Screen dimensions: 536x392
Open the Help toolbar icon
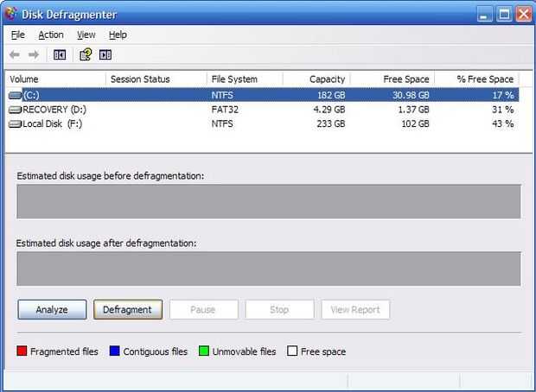click(86, 54)
